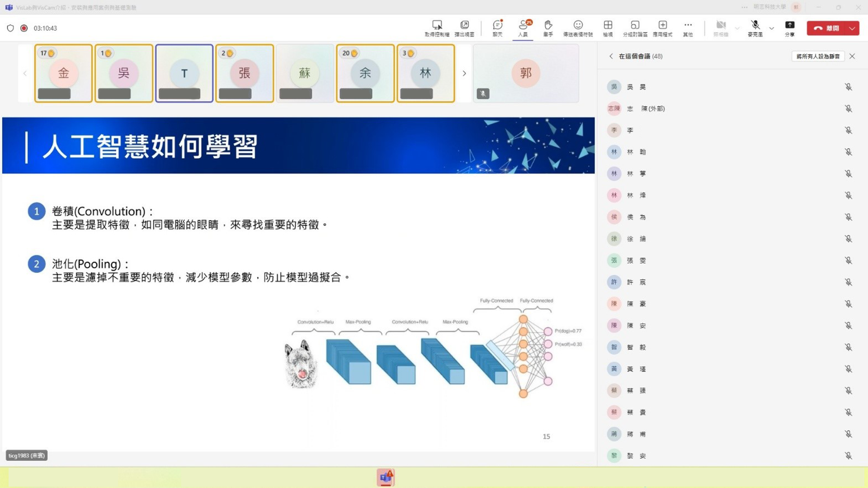Click the 將所有人設為靜音 mute all button
This screenshot has height=488, width=868.
tap(819, 56)
